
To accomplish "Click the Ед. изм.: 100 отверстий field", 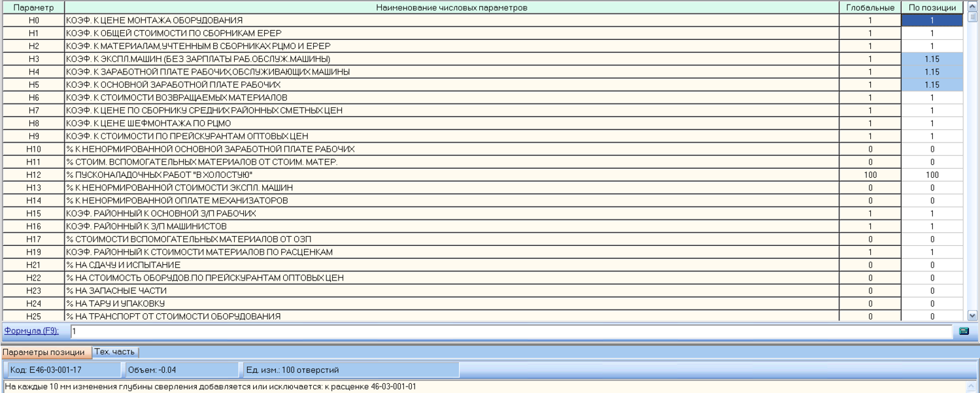I will click(x=350, y=370).
